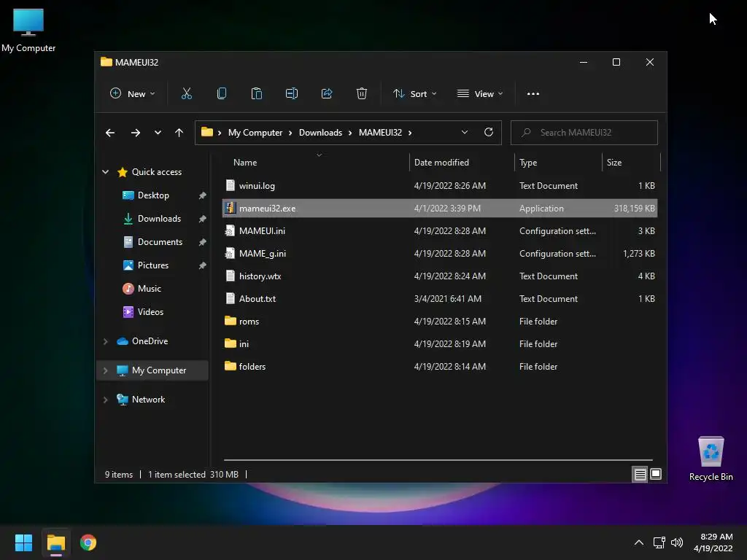Click the volume speaker icon
747x560 pixels.
tap(677, 542)
